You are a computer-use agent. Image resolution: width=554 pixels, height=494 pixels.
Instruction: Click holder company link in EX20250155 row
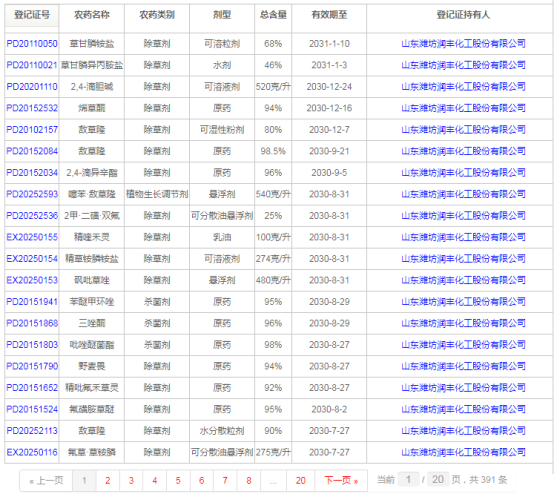coord(463,237)
